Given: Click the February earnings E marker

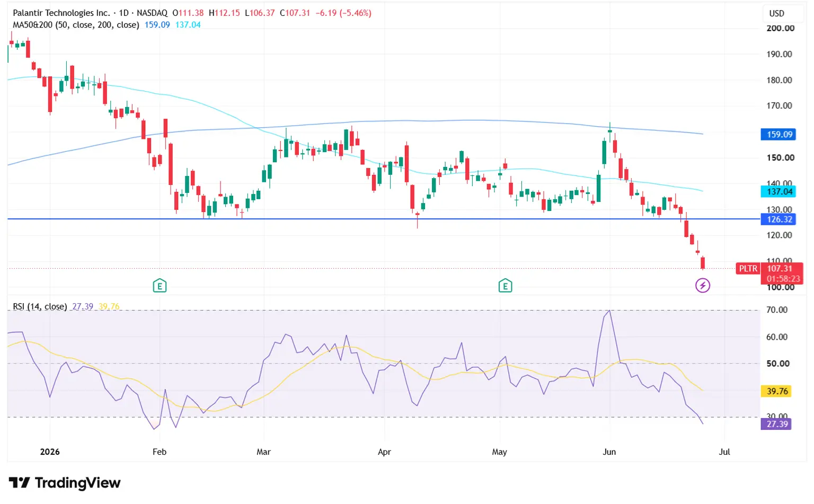Looking at the screenshot, I should pyautogui.click(x=160, y=286).
